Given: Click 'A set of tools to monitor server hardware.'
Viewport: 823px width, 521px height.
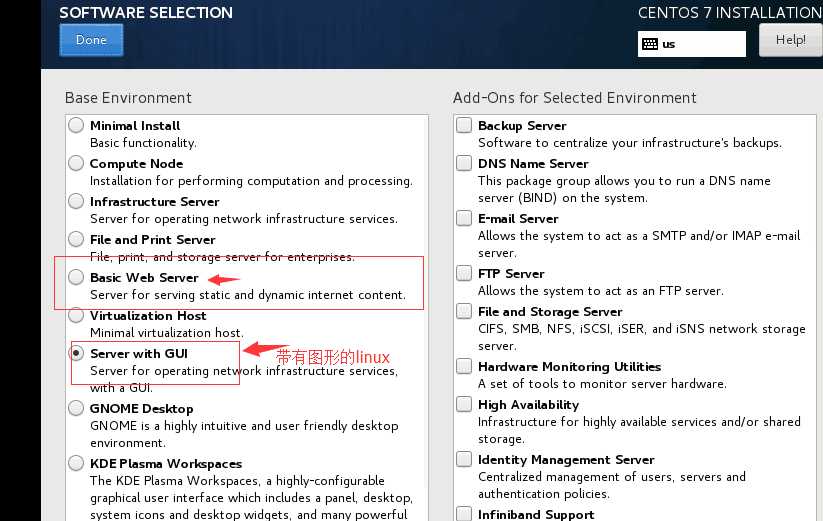Looking at the screenshot, I should [x=602, y=384].
